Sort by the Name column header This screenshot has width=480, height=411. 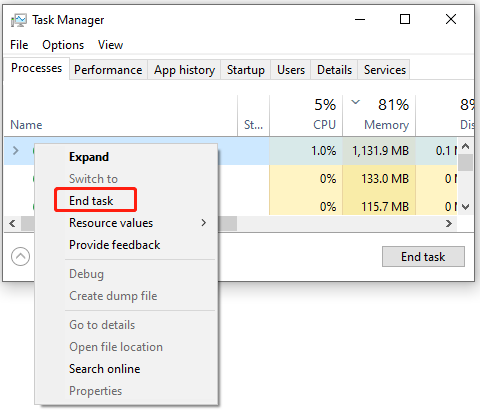point(121,116)
